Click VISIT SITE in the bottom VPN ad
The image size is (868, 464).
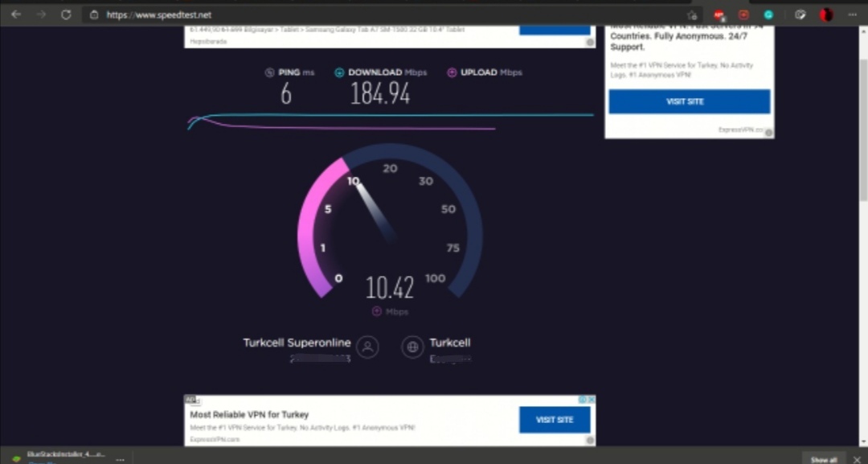click(555, 420)
